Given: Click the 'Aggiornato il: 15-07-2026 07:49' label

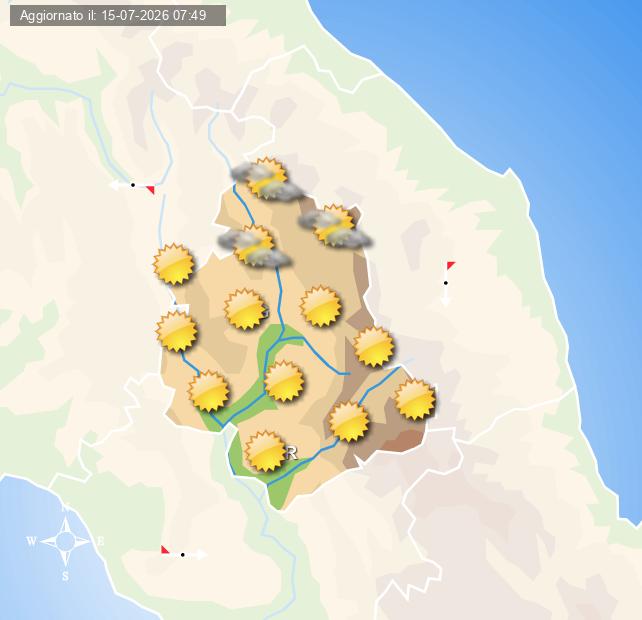Looking at the screenshot, I should [118, 16].
